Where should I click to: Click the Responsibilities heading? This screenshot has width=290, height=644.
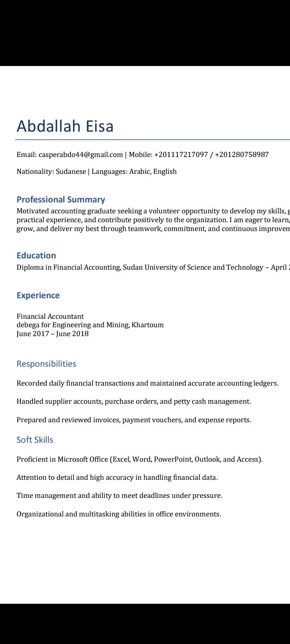pyautogui.click(x=46, y=364)
